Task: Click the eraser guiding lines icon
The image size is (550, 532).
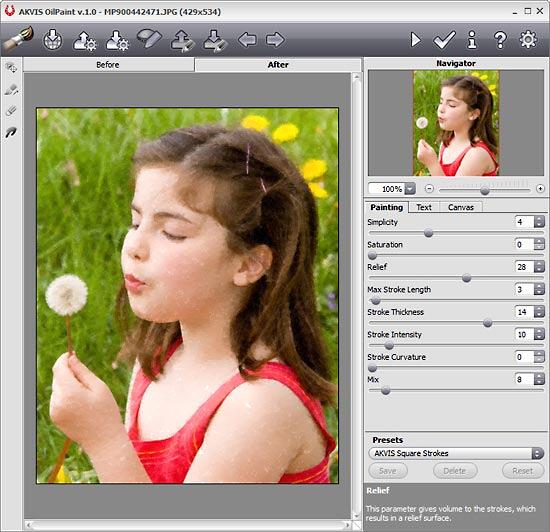Action: 149,39
